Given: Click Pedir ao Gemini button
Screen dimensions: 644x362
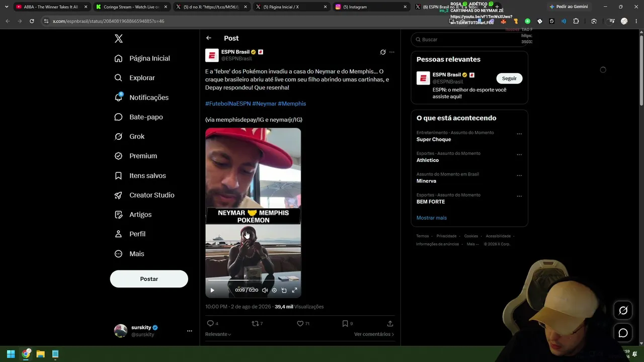Looking at the screenshot, I should (569, 7).
